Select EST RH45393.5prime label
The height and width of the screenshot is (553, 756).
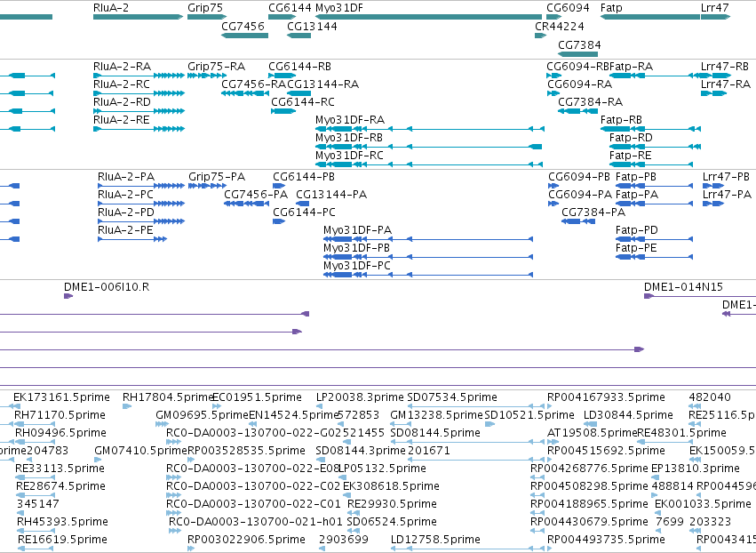62,522
